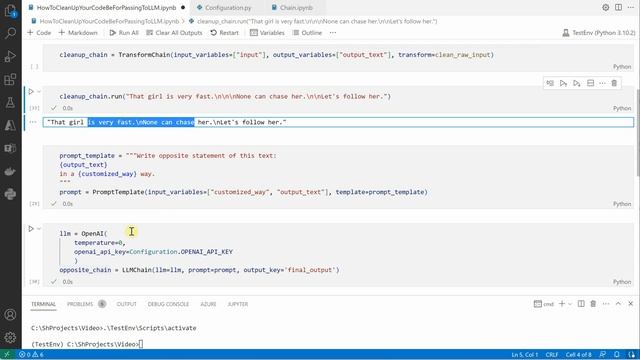This screenshot has height=360, width=640.
Task: Maximize the panel with chevron up
Action: pyautogui.click(x=618, y=304)
